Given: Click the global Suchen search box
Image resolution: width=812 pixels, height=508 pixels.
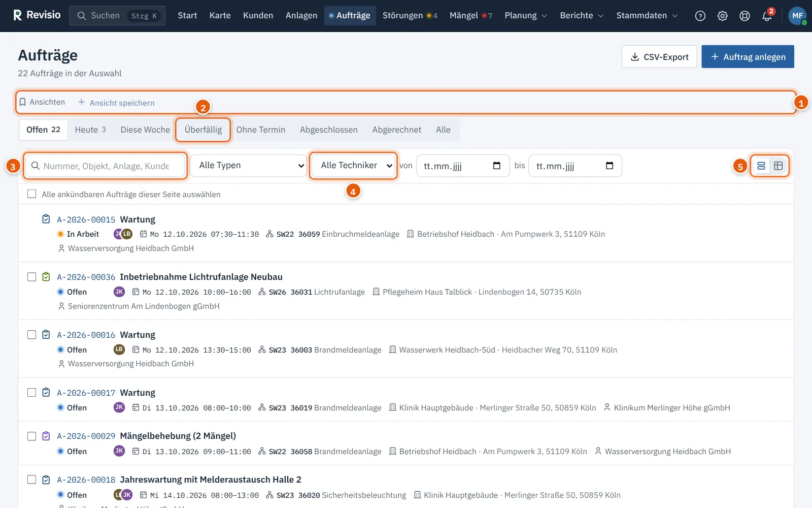Looking at the screenshot, I should point(117,16).
